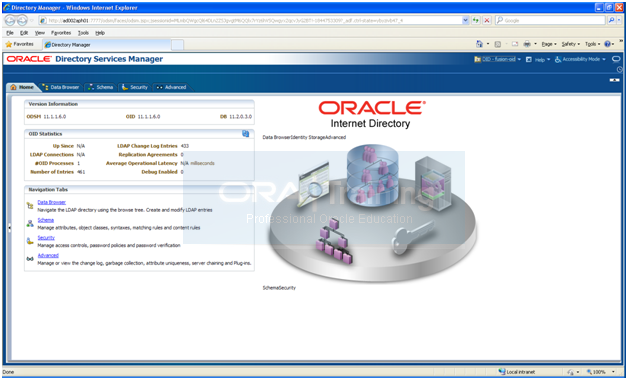628x380 pixels.
Task: Click the Number of Entries value 461
Action: coord(81,172)
